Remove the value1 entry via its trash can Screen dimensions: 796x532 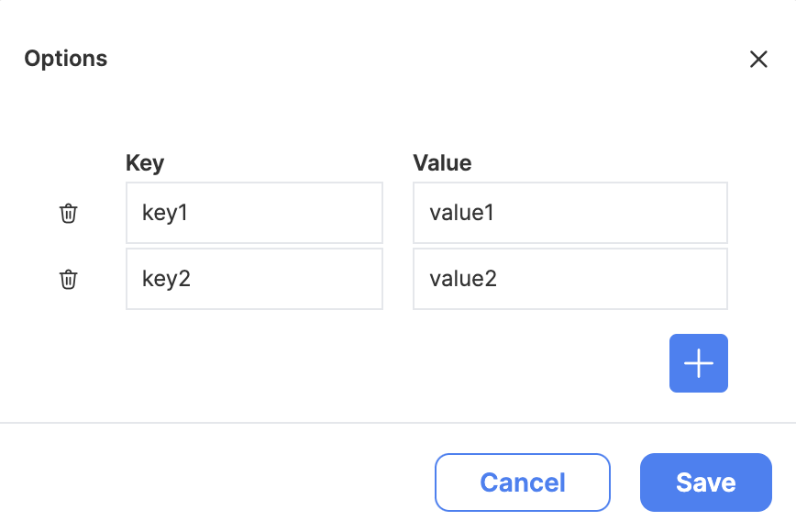click(x=69, y=213)
